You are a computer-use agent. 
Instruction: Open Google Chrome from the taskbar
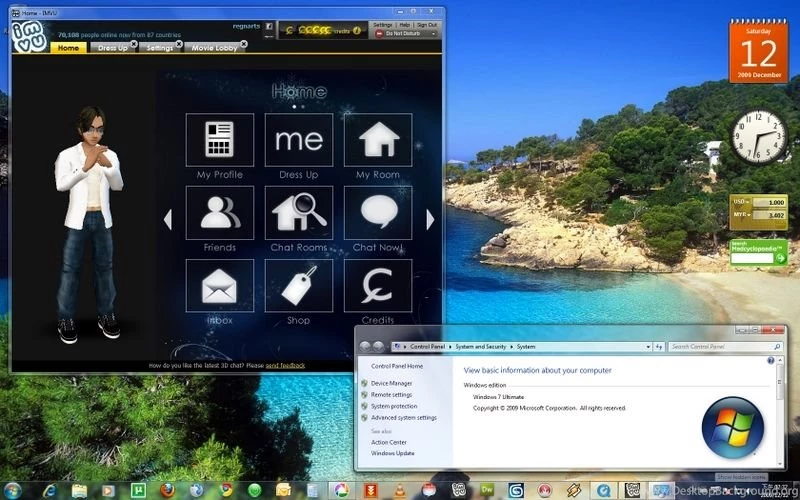(x=226, y=491)
